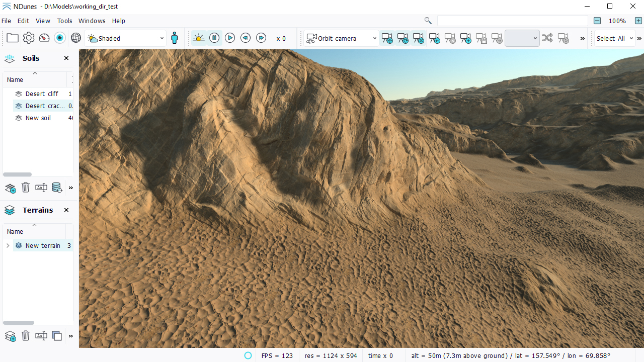Toggle the blue eye preview button
Screen dimensions: 644x362
(60, 38)
